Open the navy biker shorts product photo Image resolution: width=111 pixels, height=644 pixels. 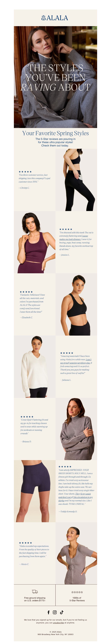(35, 491)
